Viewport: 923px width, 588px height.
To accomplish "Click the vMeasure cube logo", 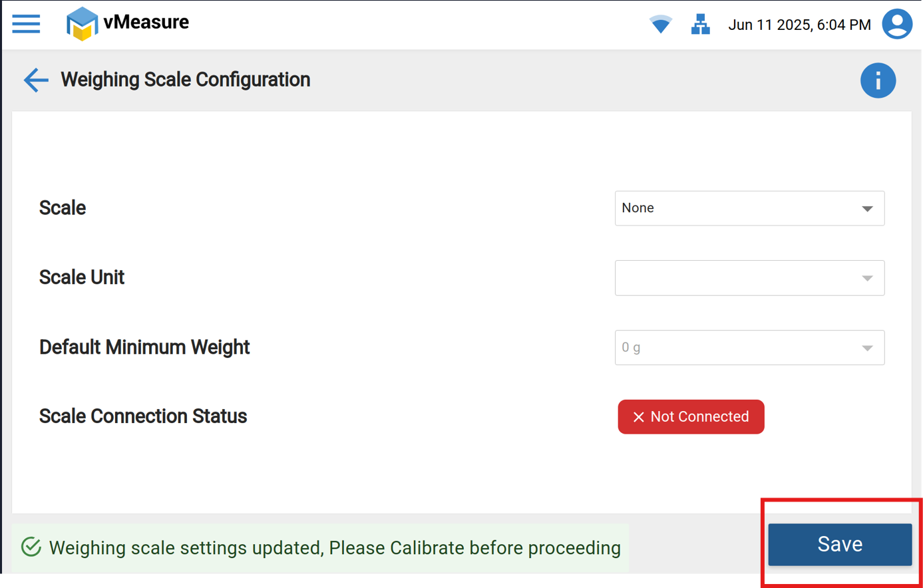I will pyautogui.click(x=82, y=24).
